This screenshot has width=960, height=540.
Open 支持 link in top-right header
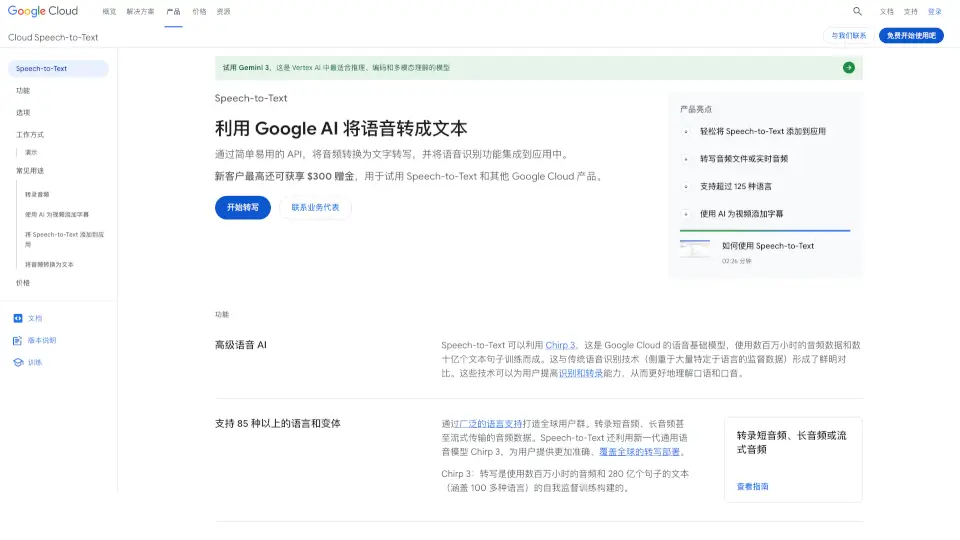click(x=911, y=12)
